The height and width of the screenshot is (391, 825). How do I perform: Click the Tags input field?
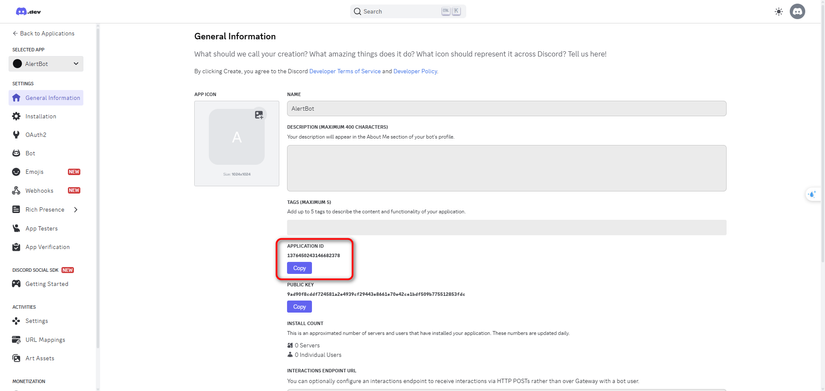[x=506, y=227]
